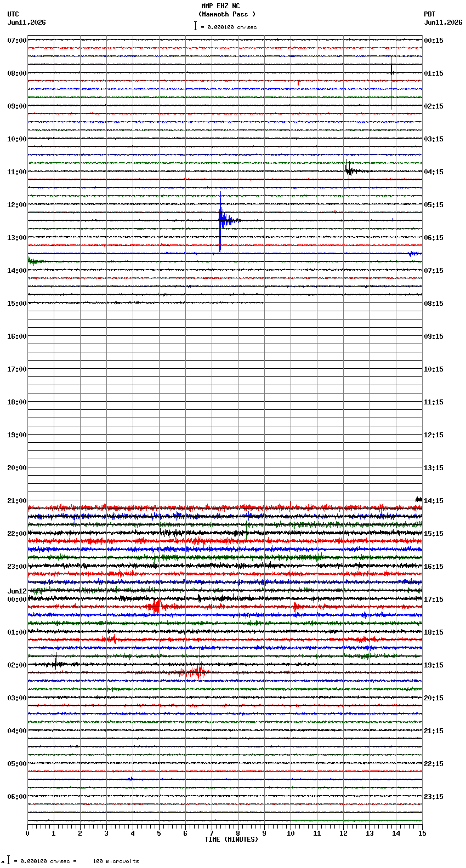466x868 pixels.
Task: Click the x-axis tick labeled '0'
Action: point(27,833)
